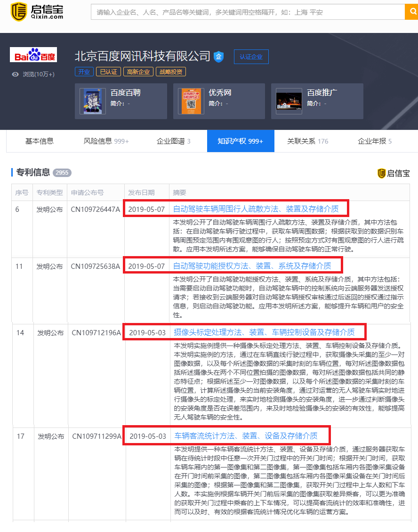The height and width of the screenshot is (532, 418).
Task: Click the Qixin.com shield logo
Action: [x=19, y=11]
